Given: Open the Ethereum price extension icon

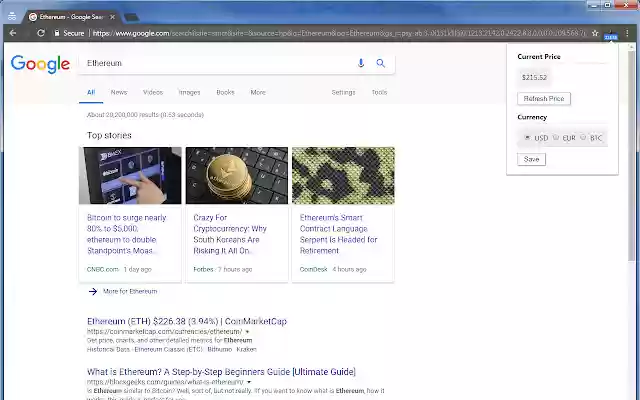Looking at the screenshot, I should tap(611, 35).
